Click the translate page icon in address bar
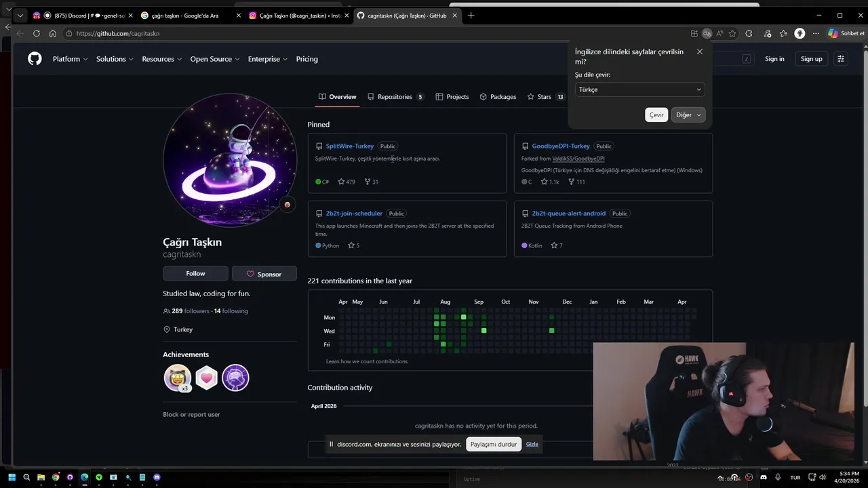Image resolution: width=868 pixels, height=488 pixels. coord(707,33)
